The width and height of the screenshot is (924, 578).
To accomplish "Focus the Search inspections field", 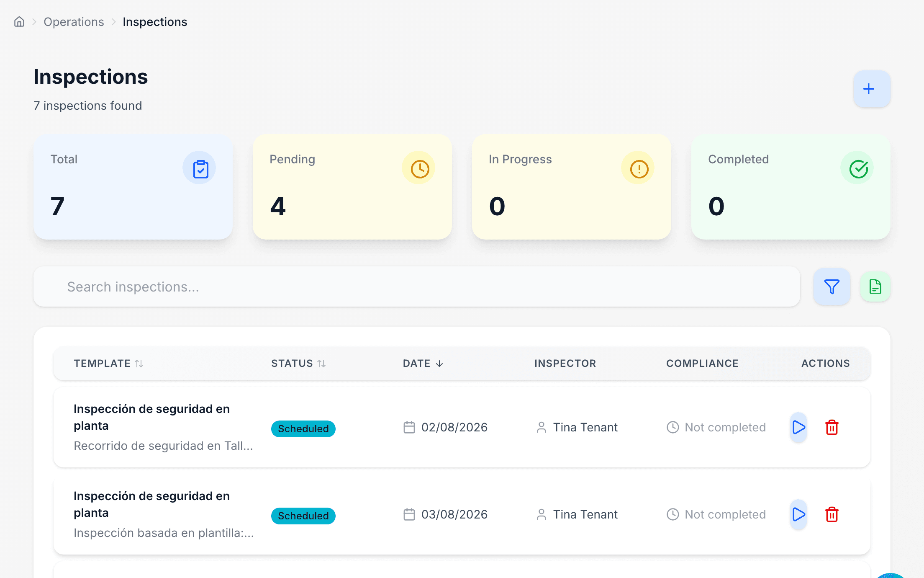I will click(x=417, y=286).
